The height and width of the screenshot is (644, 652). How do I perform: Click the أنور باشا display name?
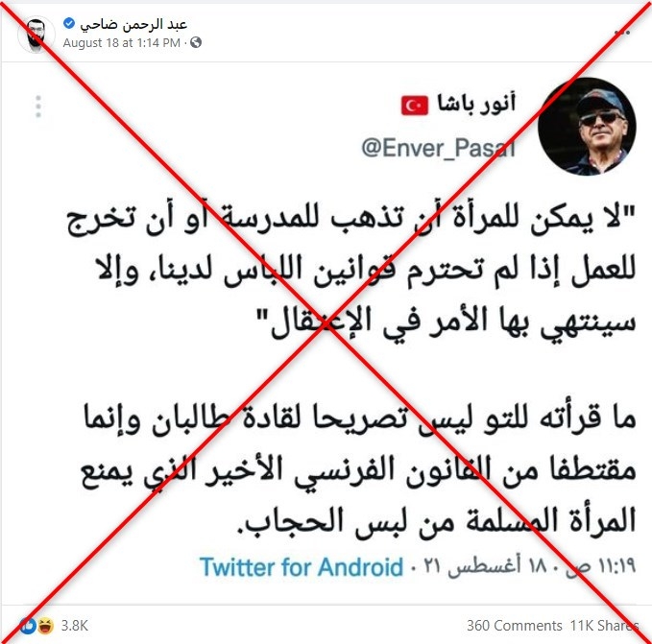pyautogui.click(x=476, y=103)
